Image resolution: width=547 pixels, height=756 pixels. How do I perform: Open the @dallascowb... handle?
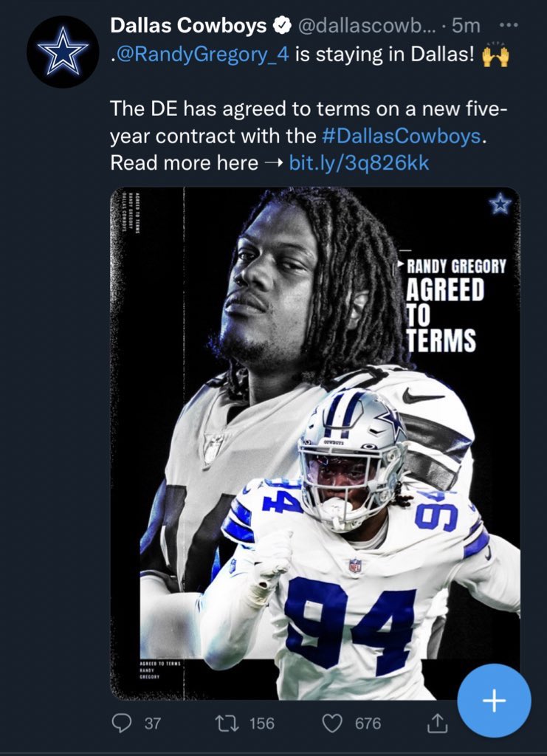pos(367,26)
